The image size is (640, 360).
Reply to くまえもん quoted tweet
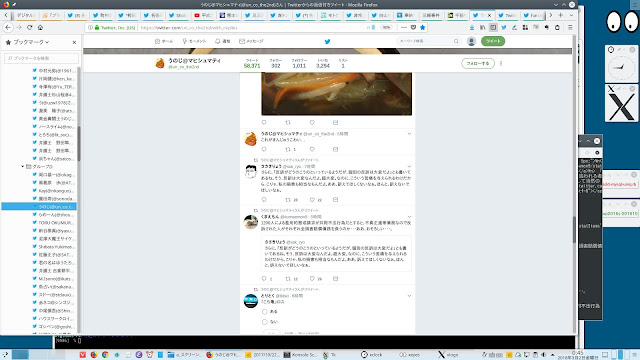pyautogui.click(x=264, y=279)
